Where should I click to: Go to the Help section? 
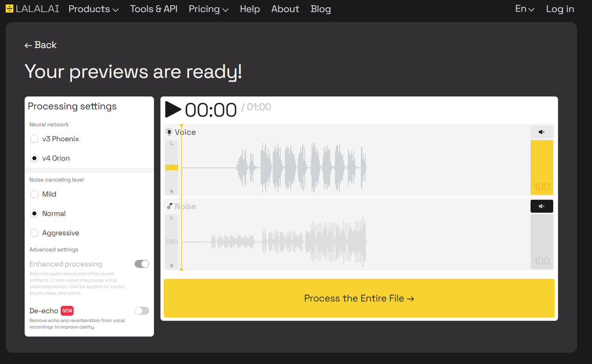250,9
